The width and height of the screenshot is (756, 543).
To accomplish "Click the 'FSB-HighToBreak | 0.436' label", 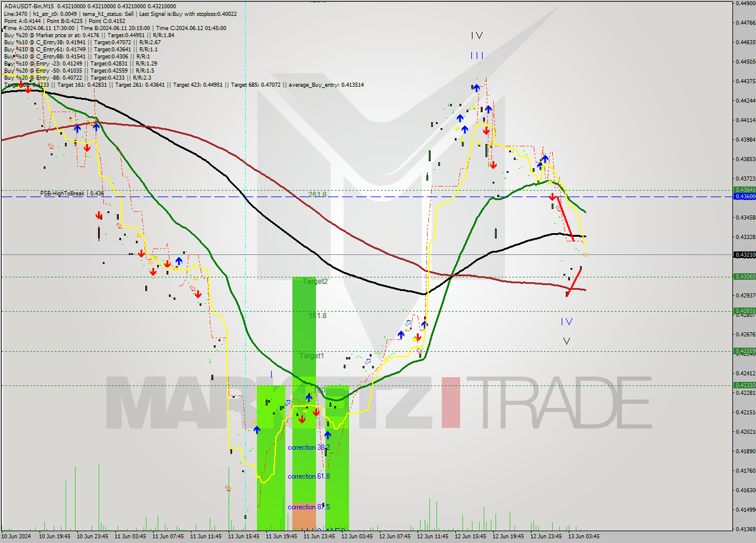I will [x=71, y=193].
